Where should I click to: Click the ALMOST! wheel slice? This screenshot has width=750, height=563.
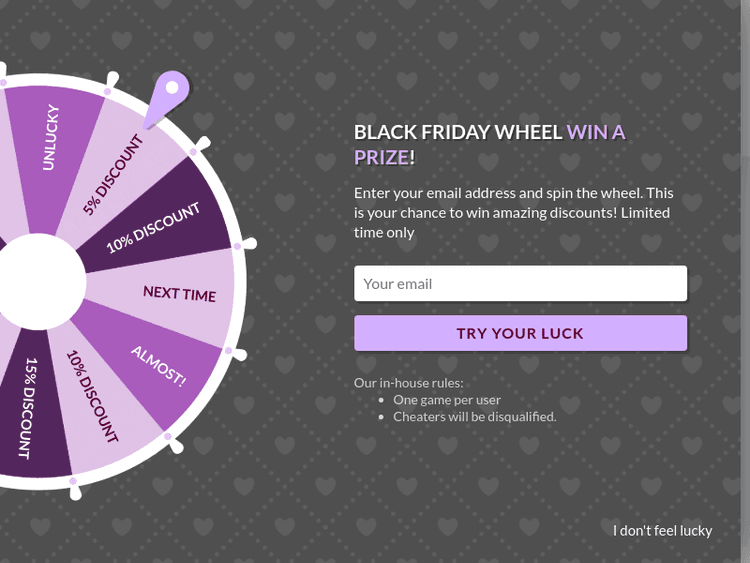(x=160, y=366)
